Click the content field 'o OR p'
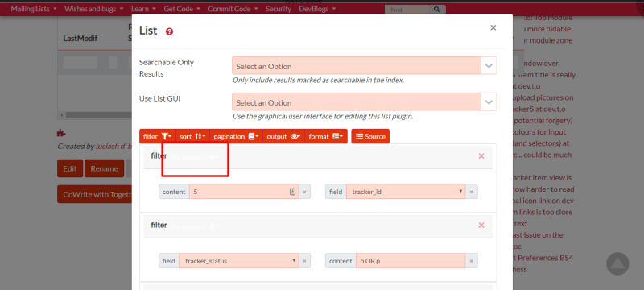 tap(411, 260)
